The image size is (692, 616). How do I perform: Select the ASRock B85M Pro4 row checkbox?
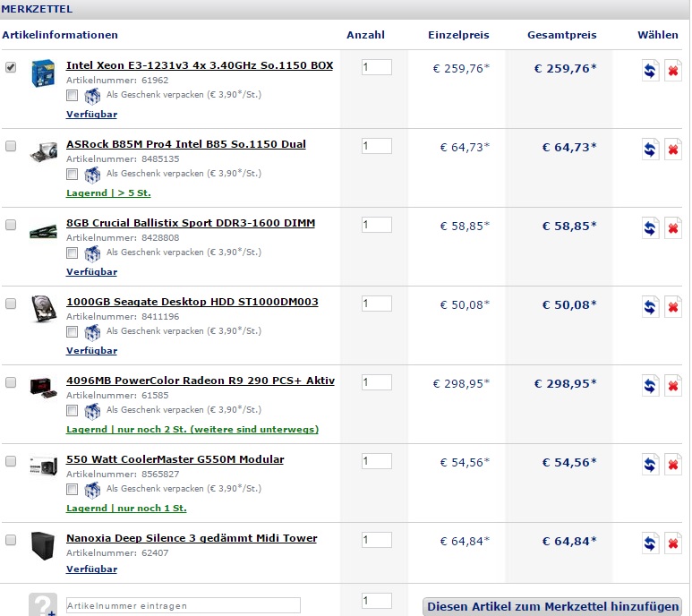[x=11, y=146]
